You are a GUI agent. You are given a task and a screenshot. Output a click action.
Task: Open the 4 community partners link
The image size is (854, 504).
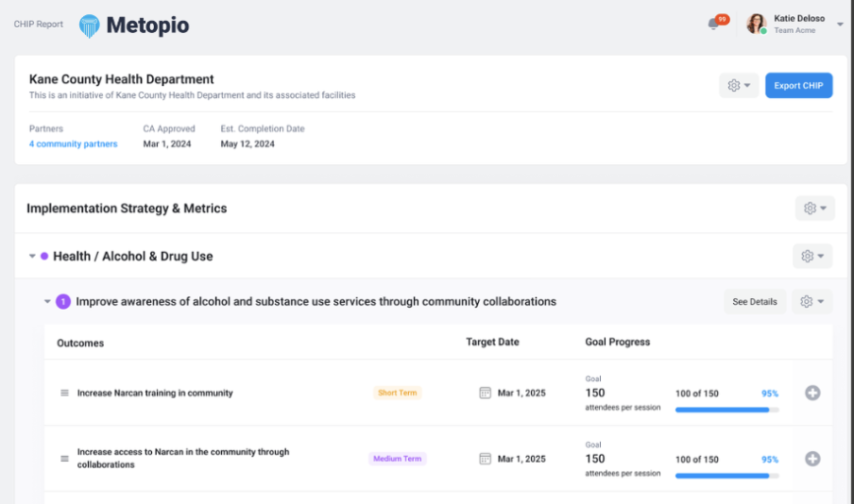click(x=73, y=143)
